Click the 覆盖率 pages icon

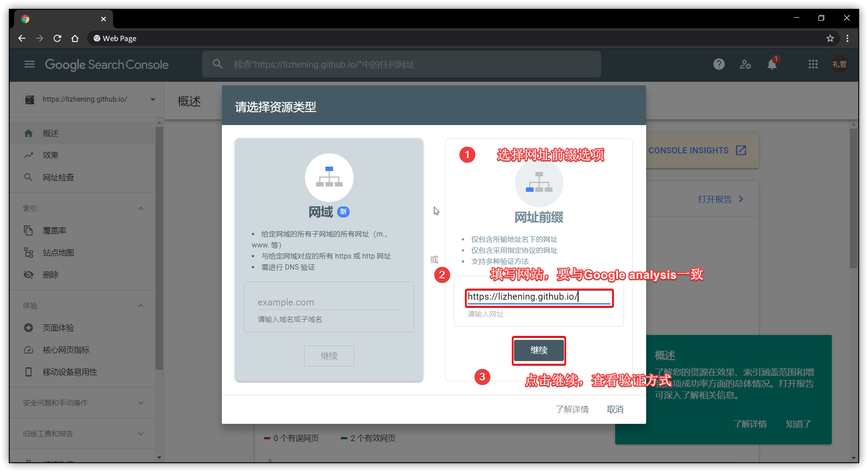(x=28, y=230)
